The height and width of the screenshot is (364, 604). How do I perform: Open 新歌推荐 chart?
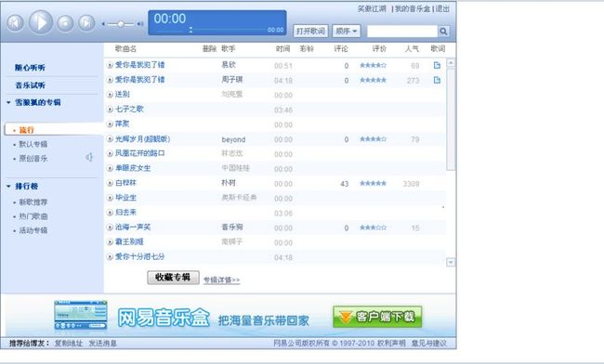(33, 202)
